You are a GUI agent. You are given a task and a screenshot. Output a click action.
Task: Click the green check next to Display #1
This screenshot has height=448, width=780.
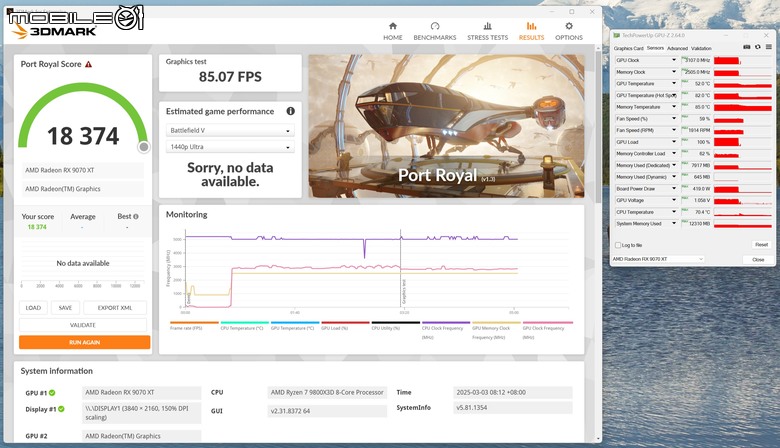(61, 409)
